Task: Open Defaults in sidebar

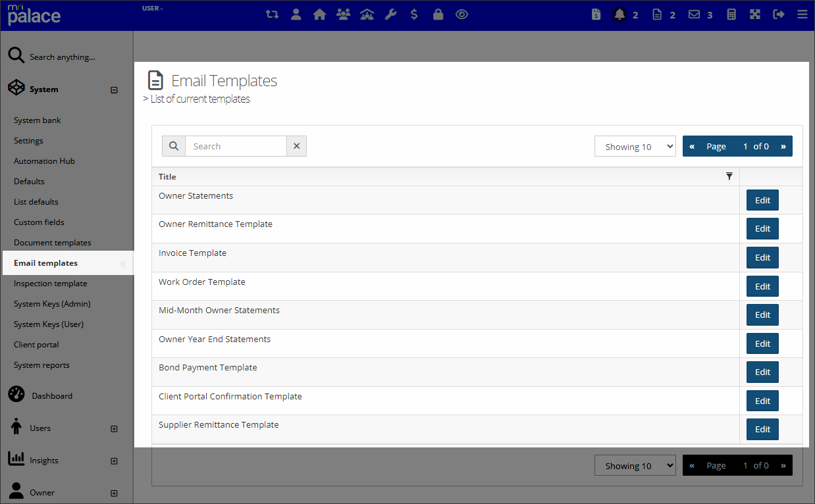Action: pyautogui.click(x=29, y=182)
